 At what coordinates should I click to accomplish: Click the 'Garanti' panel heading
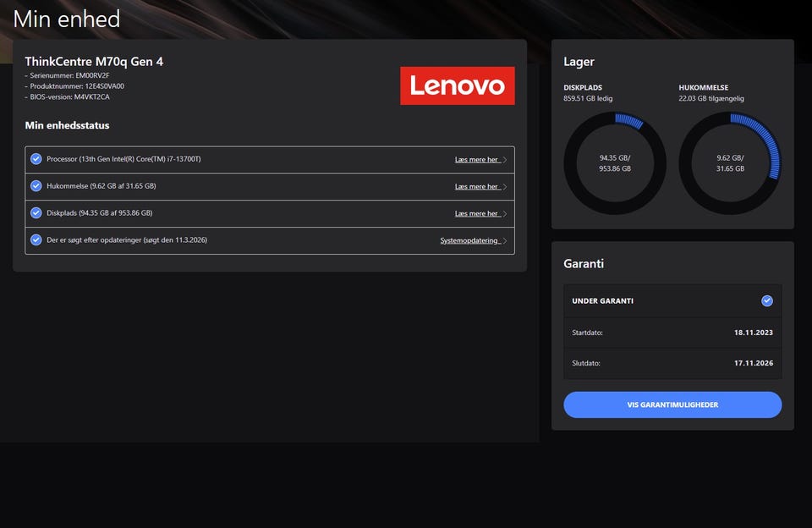(x=584, y=264)
